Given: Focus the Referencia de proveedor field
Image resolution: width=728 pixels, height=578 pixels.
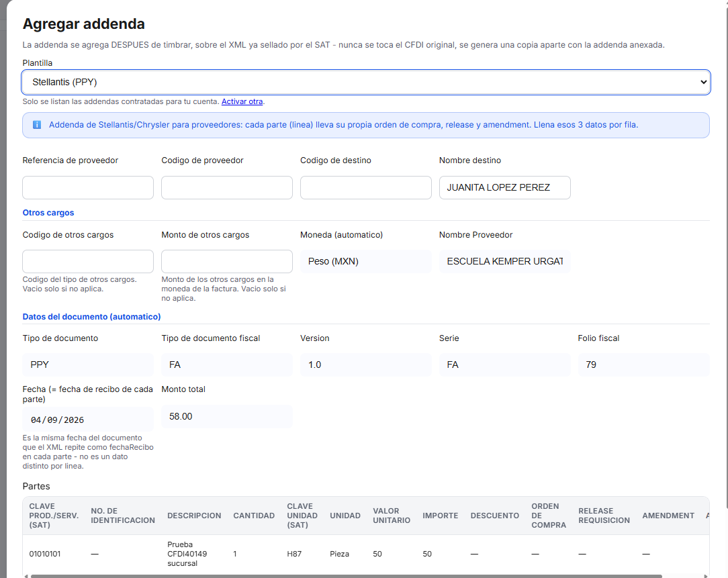Looking at the screenshot, I should (88, 187).
